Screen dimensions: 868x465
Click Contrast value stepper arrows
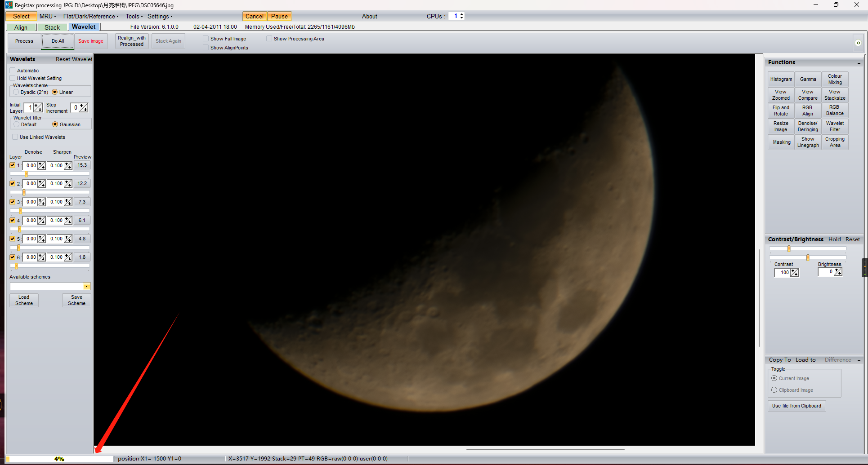795,273
